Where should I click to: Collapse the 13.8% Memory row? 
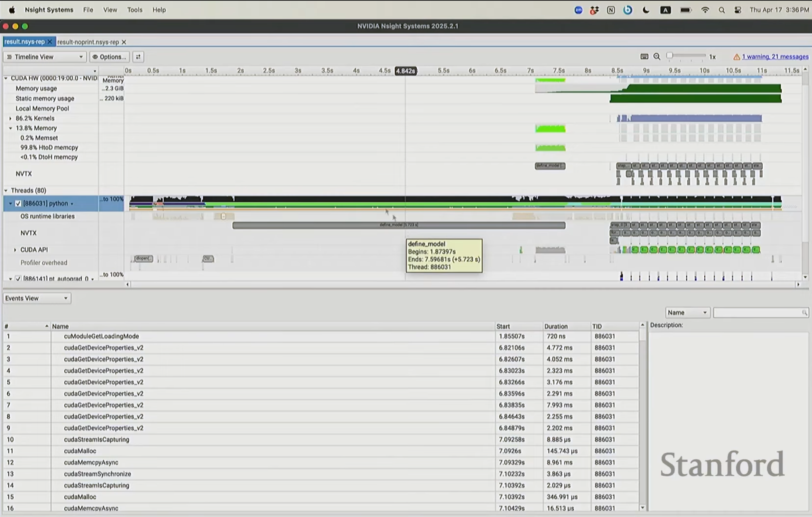[10, 128]
